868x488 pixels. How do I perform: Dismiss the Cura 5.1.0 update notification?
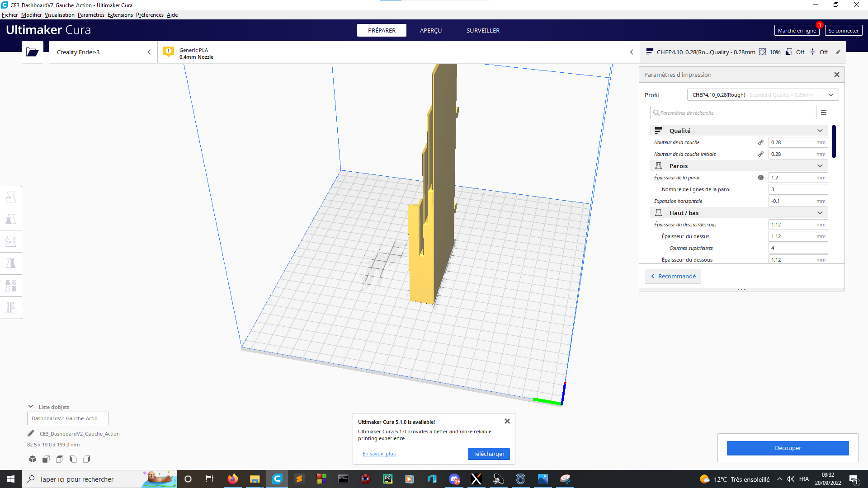coord(507,421)
